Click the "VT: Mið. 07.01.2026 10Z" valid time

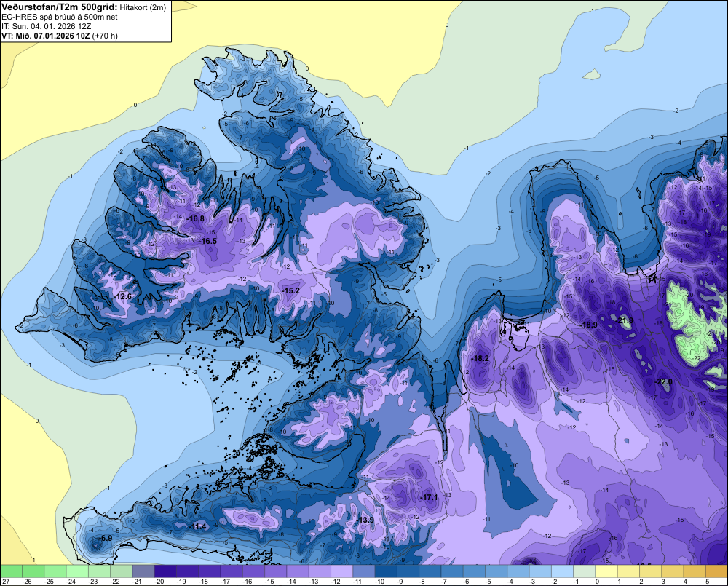[45, 36]
